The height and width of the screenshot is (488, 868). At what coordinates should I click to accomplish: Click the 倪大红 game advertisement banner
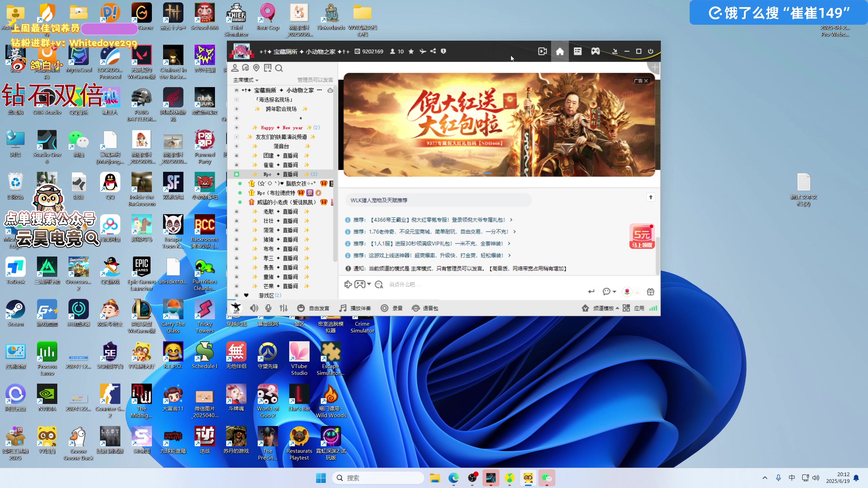coord(499,125)
